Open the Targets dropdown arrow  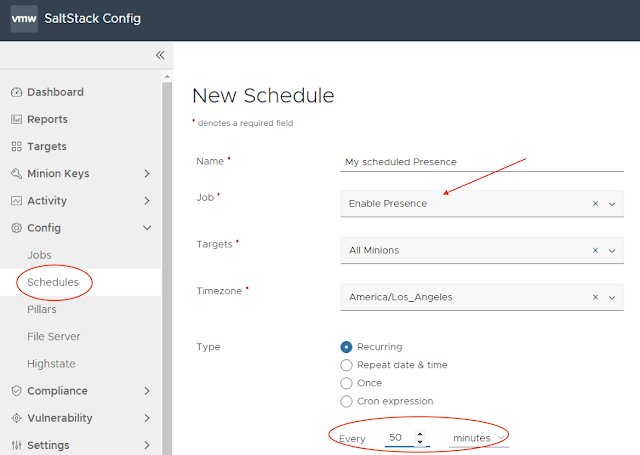[x=612, y=250]
